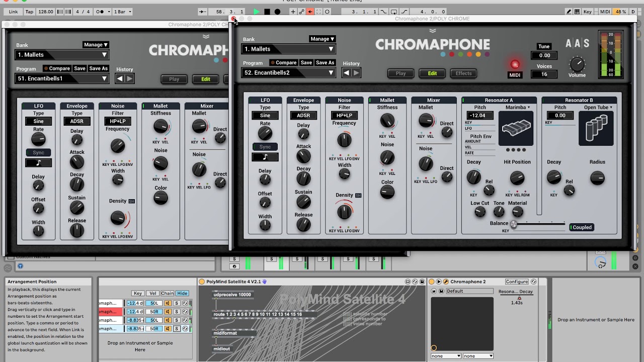
Task: Mute the chain with -12.4 d and 50L via its speaker icon
Action: pyautogui.click(x=168, y=303)
